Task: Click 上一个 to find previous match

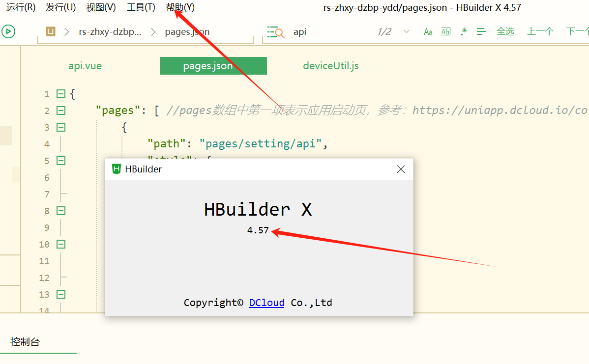Action: click(540, 31)
